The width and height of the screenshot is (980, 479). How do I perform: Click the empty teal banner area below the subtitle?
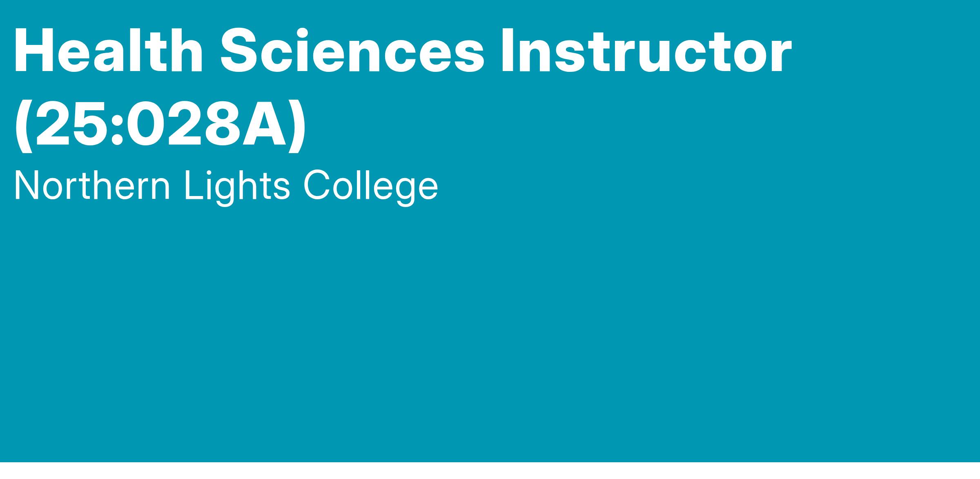pyautogui.click(x=490, y=327)
